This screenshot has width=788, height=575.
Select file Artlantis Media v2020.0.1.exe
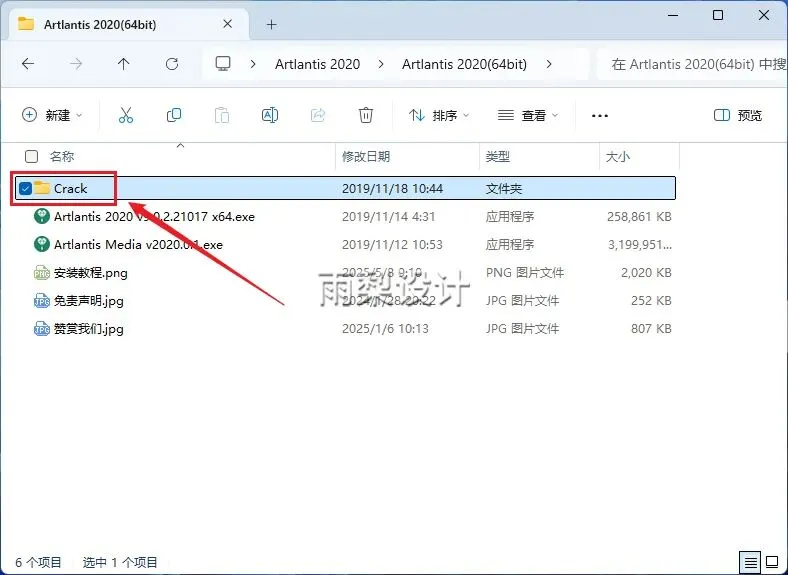138,245
